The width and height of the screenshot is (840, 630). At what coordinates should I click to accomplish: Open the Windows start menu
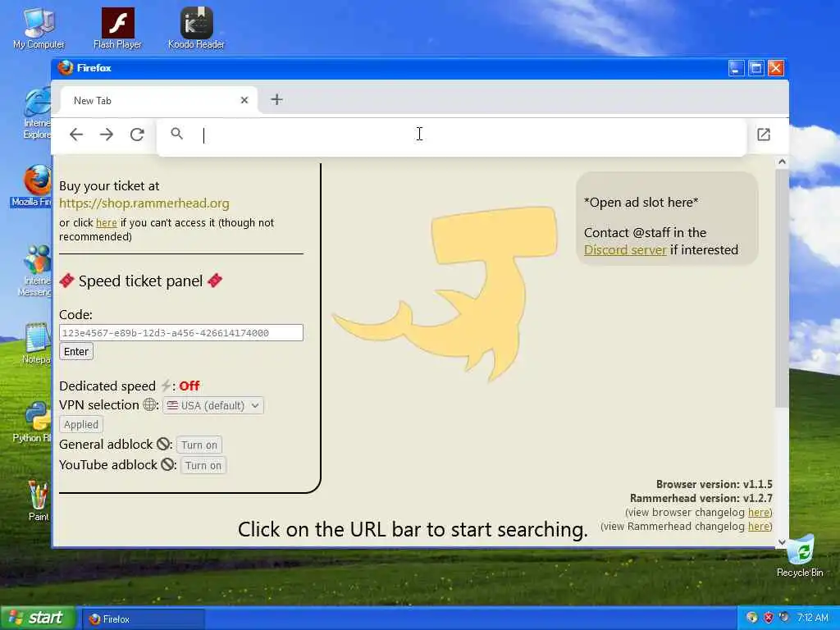(38, 619)
